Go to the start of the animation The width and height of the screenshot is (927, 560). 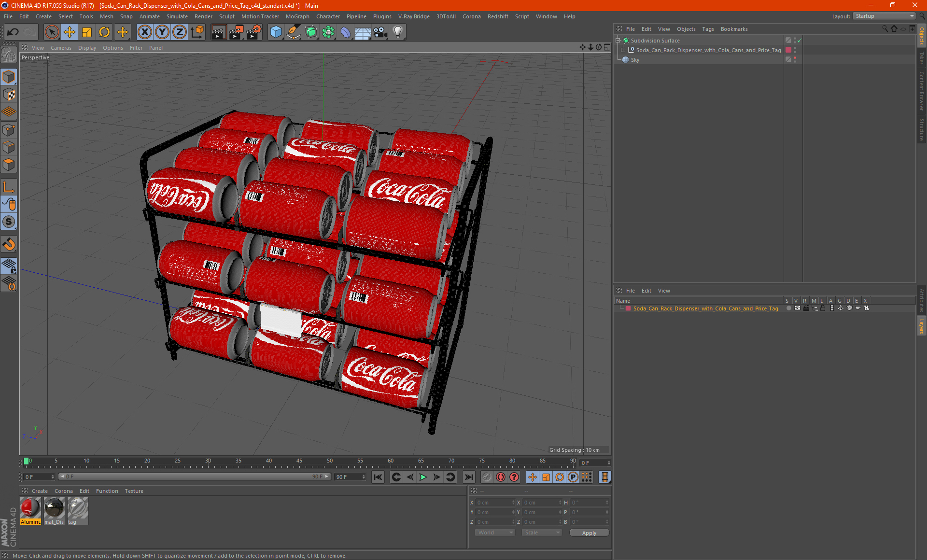(378, 477)
